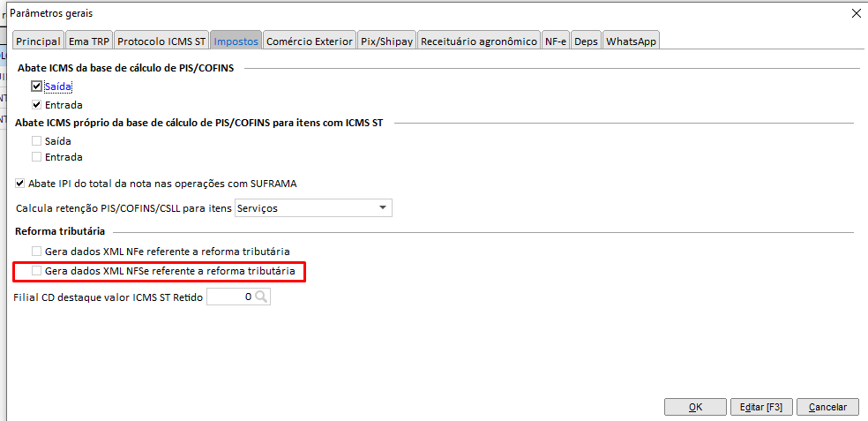The image size is (868, 421).
Task: Open the Ema TRP tab
Action: pos(89,41)
